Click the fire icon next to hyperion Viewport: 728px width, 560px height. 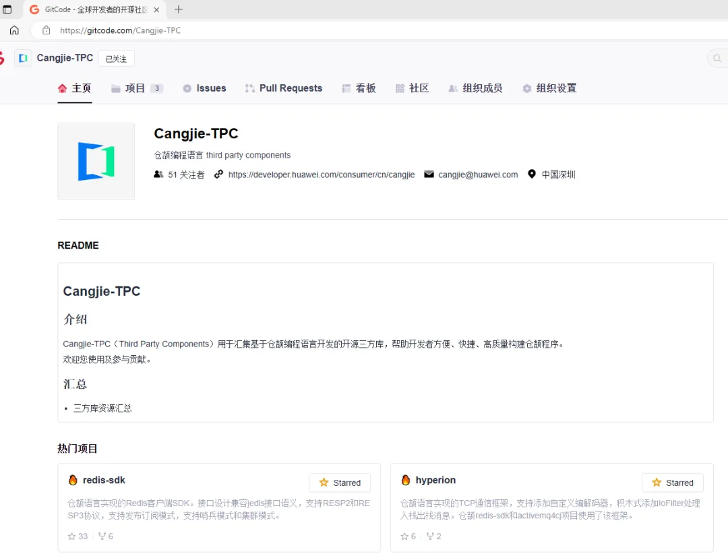click(x=406, y=480)
